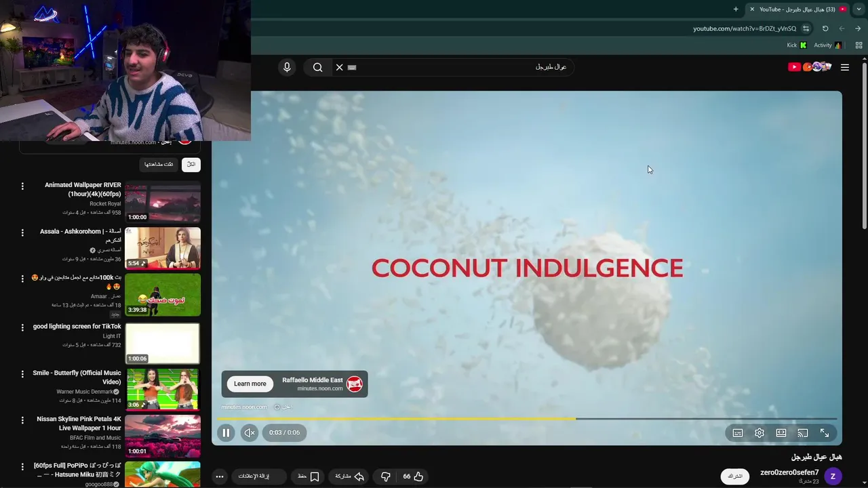The width and height of the screenshot is (868, 488).
Task: Open the 100k Amaar stream thumbnail
Action: coord(163,295)
